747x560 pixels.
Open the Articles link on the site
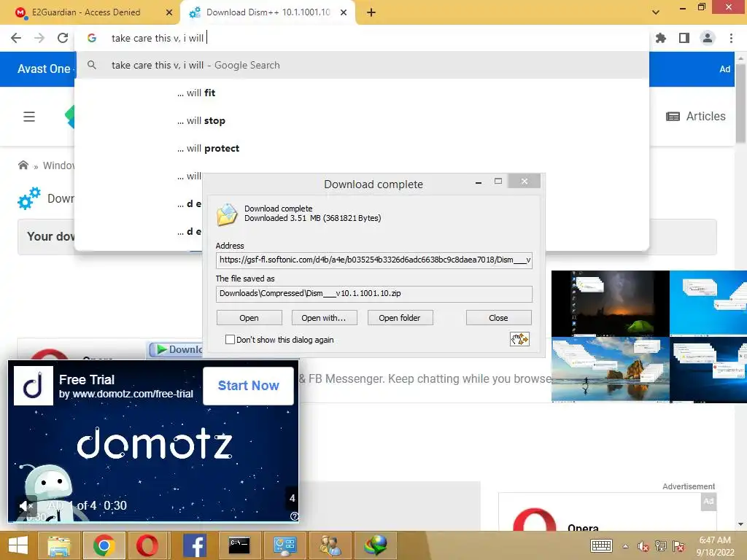(x=695, y=116)
